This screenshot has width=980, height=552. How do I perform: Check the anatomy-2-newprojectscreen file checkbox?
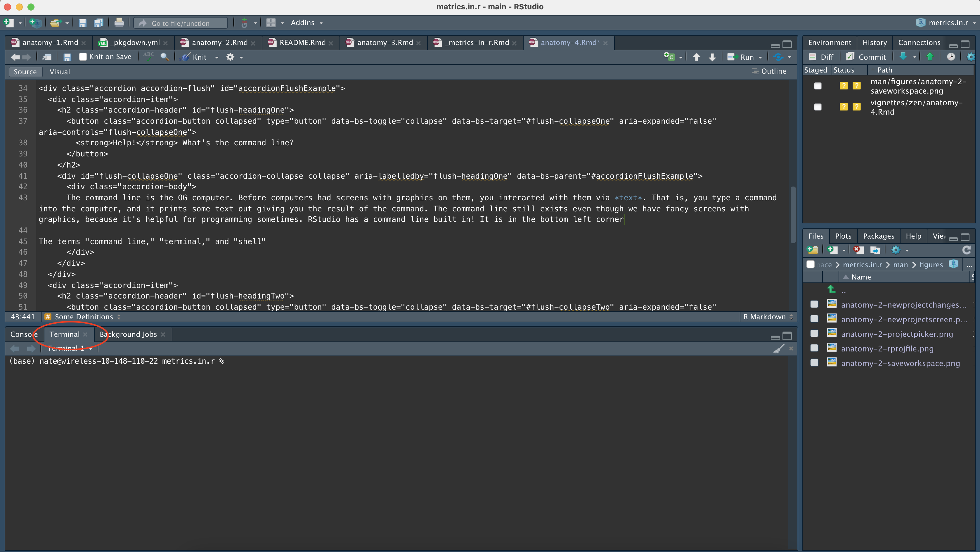(814, 319)
